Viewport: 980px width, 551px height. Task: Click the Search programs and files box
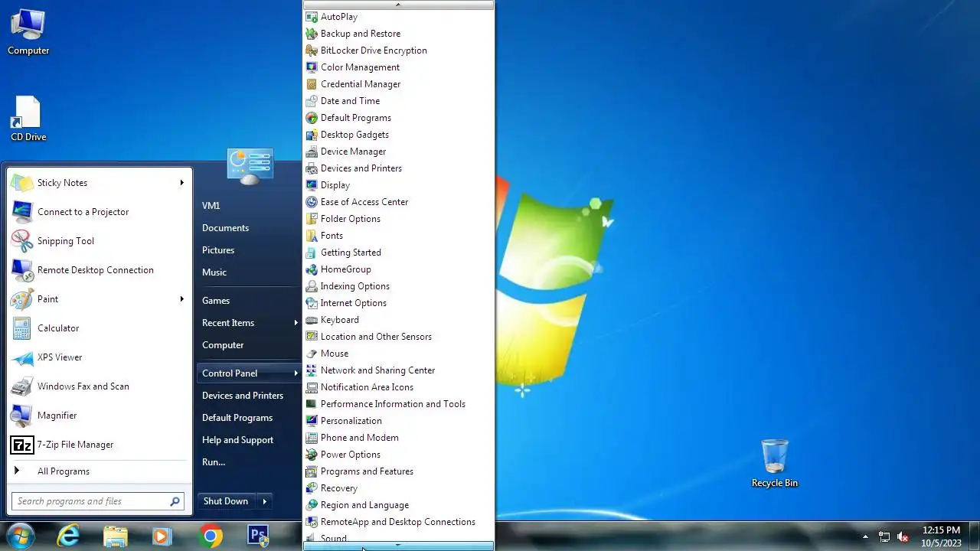(97, 501)
